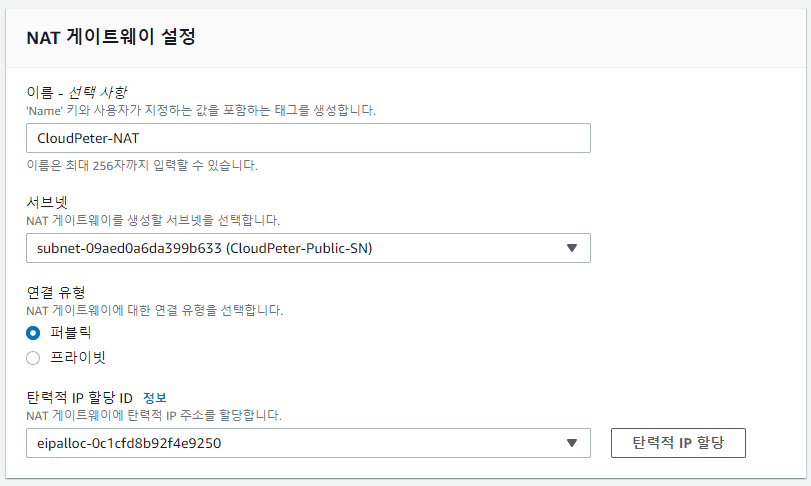The image size is (811, 486).
Task: Click the 서브넷 field label
Action: [x=47, y=202]
